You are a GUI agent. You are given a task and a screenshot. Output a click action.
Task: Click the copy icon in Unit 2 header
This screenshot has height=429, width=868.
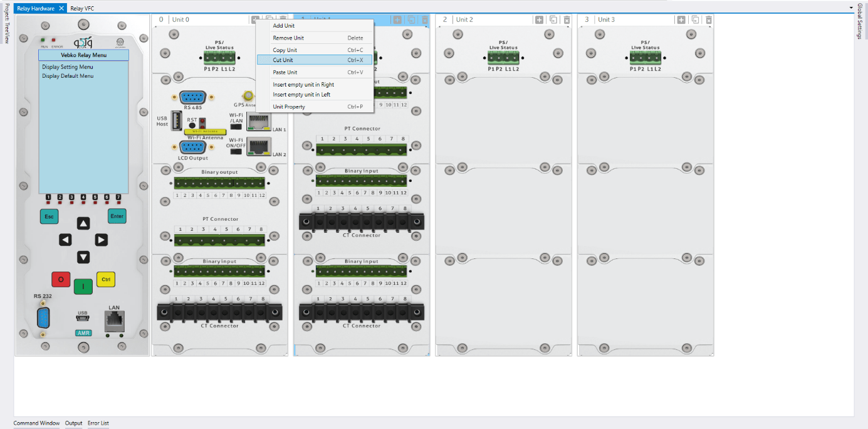pos(553,19)
